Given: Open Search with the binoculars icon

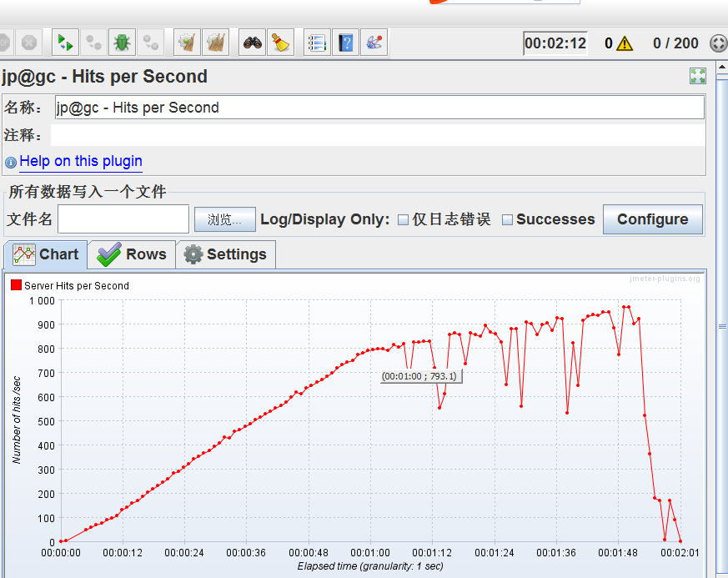Looking at the screenshot, I should (x=252, y=43).
